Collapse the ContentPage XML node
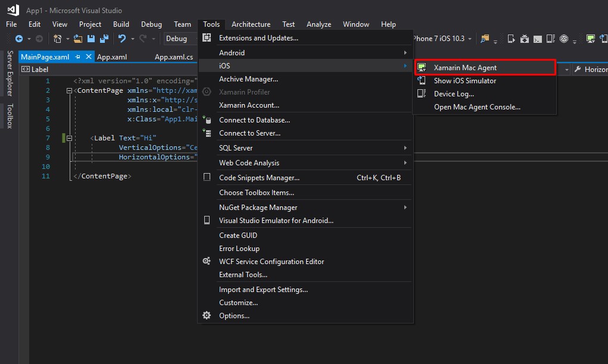608x364 pixels. pos(69,90)
